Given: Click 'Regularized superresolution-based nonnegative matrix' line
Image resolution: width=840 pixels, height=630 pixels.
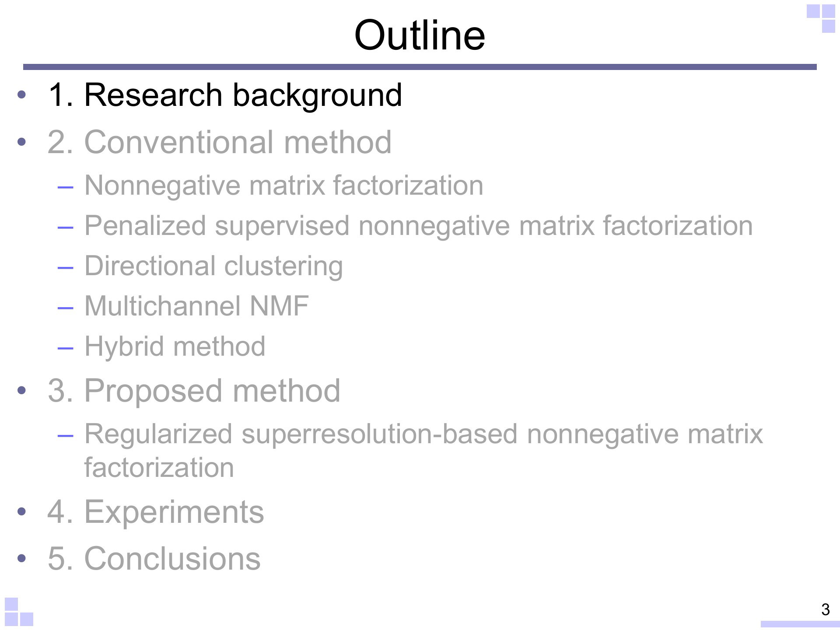Looking at the screenshot, I should click(423, 434).
